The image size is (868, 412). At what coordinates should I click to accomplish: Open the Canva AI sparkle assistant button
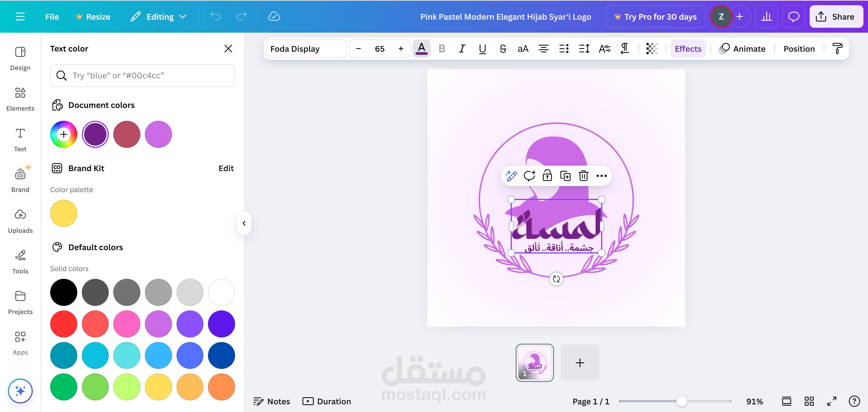tap(20, 391)
